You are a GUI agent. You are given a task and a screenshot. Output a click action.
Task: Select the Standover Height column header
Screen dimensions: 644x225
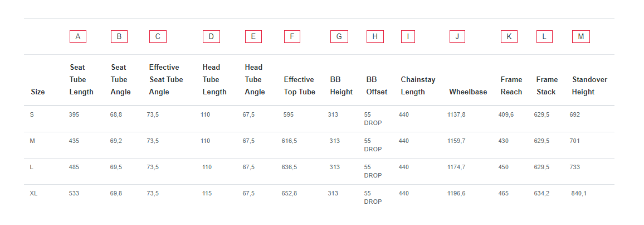(x=589, y=85)
